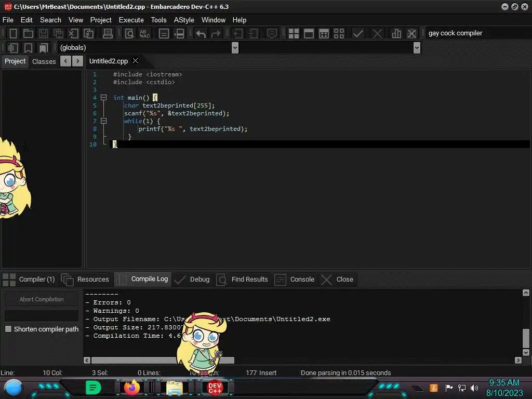Screen dimensions: 532x399
Task: Click the Profile Analysis bar chart icon
Action: tap(396, 34)
